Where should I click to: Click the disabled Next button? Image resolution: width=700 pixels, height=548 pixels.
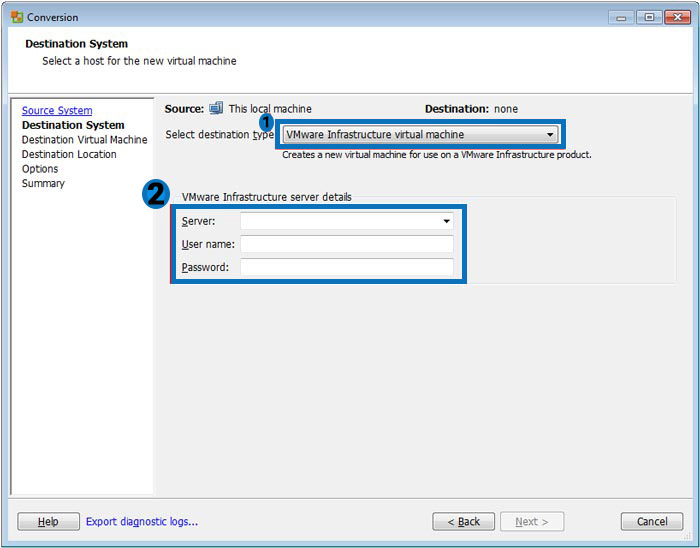point(532,521)
